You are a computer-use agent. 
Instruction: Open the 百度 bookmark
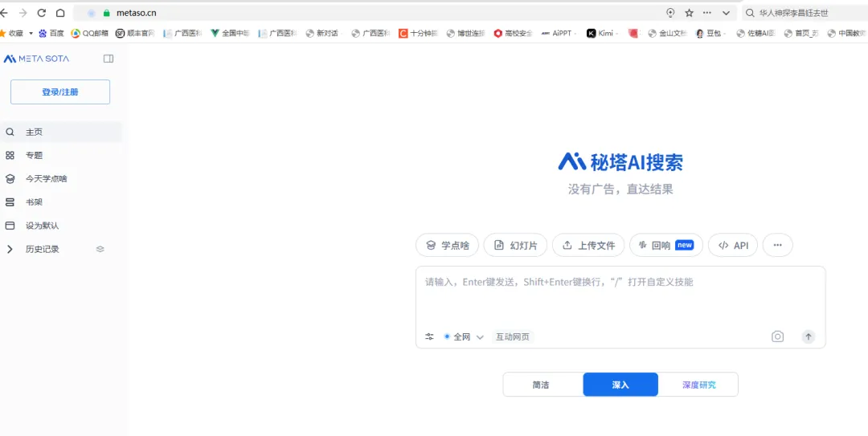pyautogui.click(x=51, y=33)
